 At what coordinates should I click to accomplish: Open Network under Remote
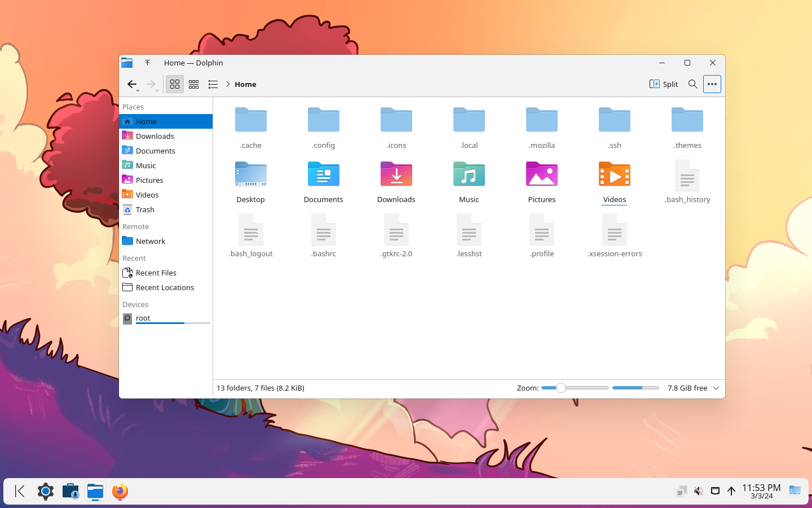tap(166, 241)
